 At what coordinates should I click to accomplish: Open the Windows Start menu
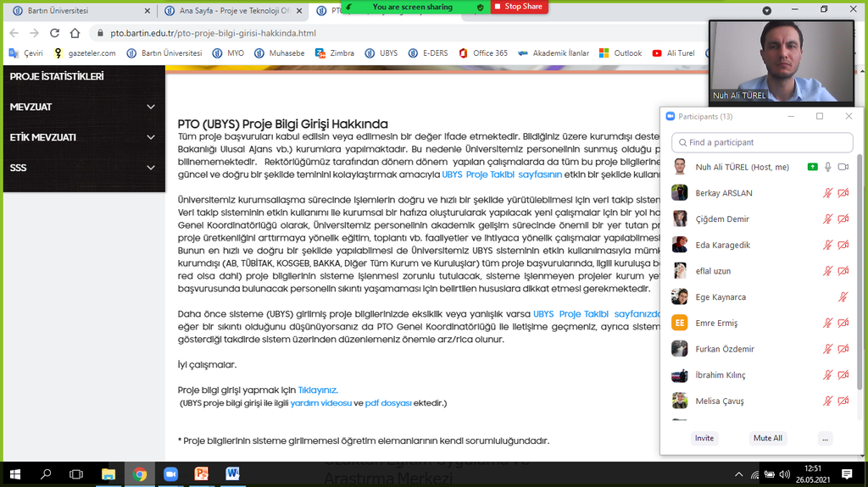coord(15,474)
